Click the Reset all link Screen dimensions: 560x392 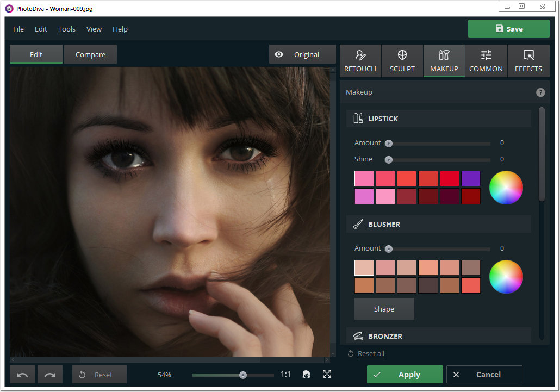371,353
